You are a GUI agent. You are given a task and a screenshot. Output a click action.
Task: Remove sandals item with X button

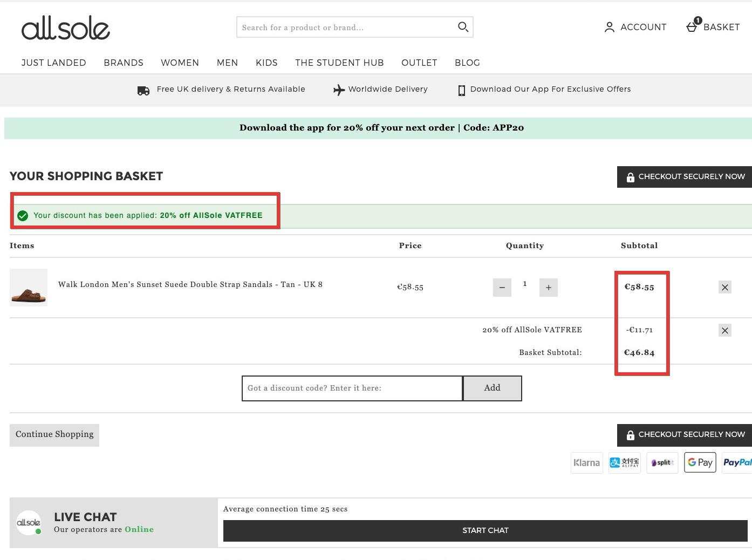[x=725, y=288]
